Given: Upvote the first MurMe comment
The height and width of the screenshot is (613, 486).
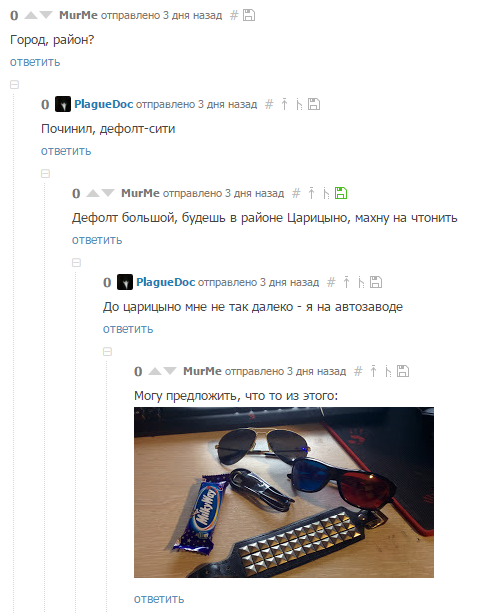Looking at the screenshot, I should point(30,15).
